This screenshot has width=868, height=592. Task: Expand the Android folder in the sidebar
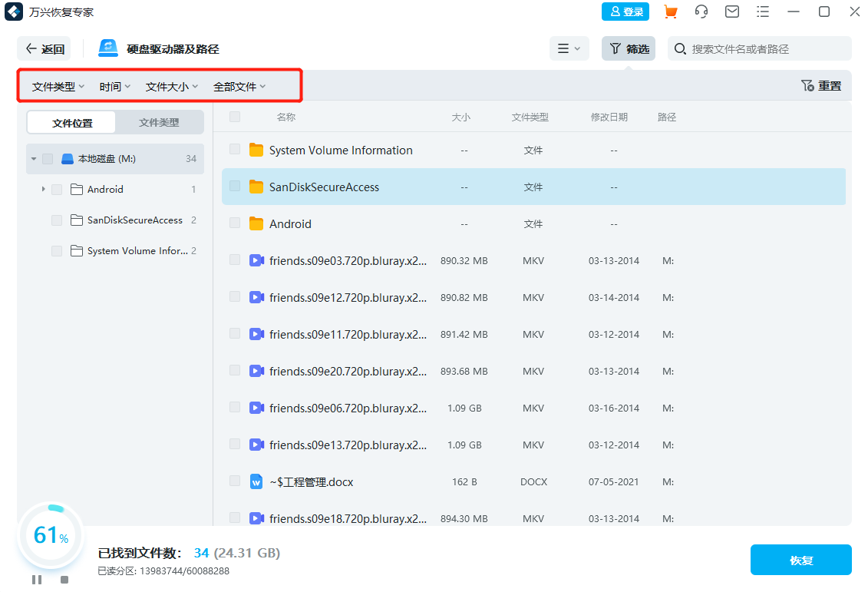point(44,189)
